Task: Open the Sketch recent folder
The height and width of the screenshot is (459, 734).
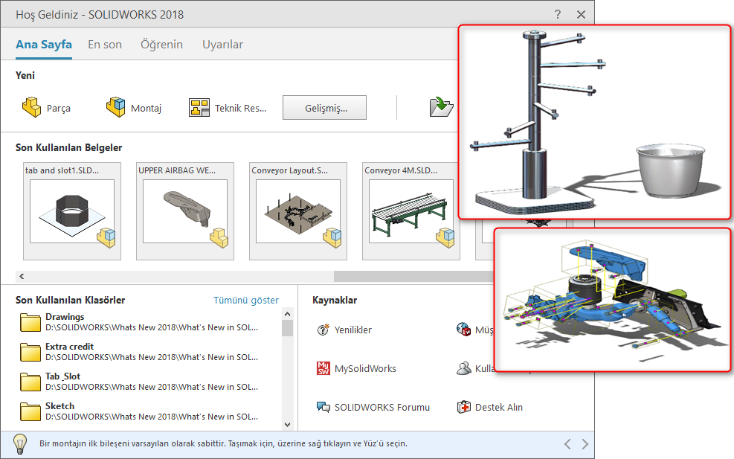Action: click(139, 411)
